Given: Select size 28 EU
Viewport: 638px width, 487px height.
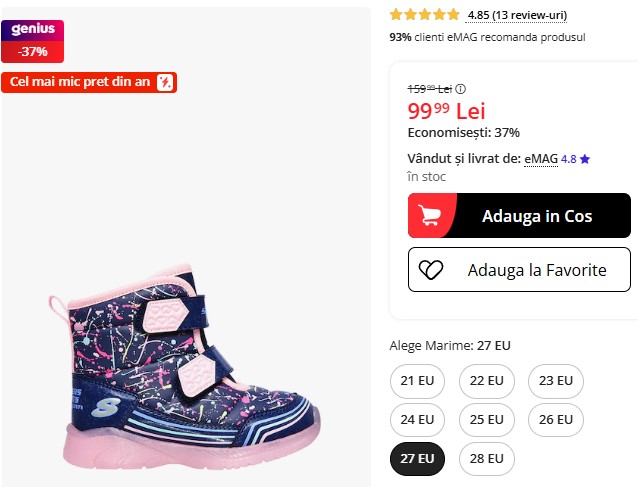Looking at the screenshot, I should click(x=487, y=459).
